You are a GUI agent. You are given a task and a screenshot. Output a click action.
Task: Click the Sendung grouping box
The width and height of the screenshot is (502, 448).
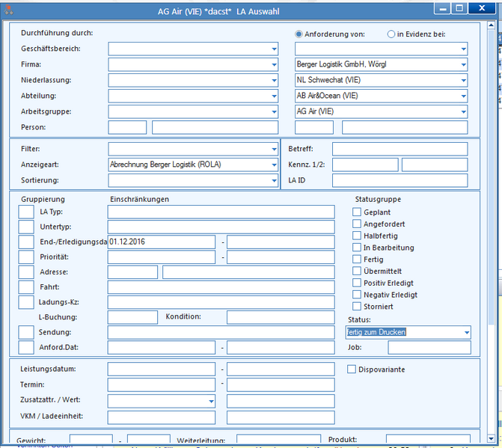pos(26,332)
